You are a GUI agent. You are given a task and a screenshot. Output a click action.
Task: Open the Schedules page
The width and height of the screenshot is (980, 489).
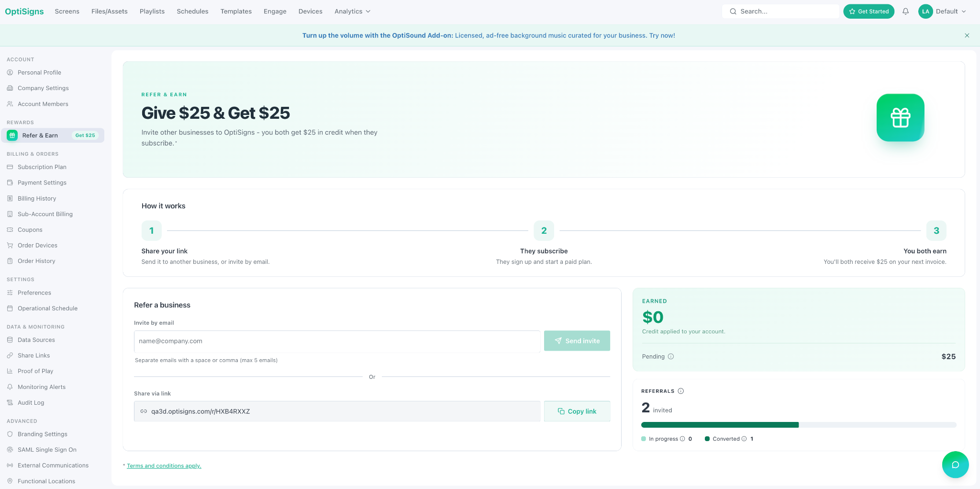192,11
